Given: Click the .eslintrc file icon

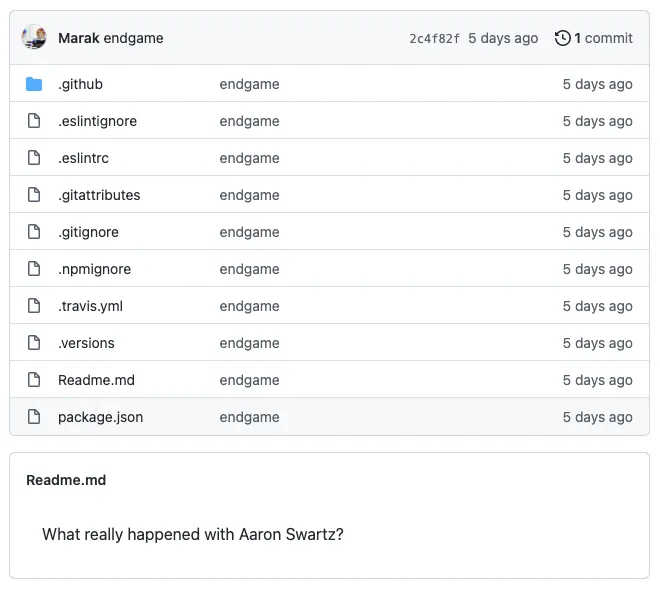Looking at the screenshot, I should 34,158.
